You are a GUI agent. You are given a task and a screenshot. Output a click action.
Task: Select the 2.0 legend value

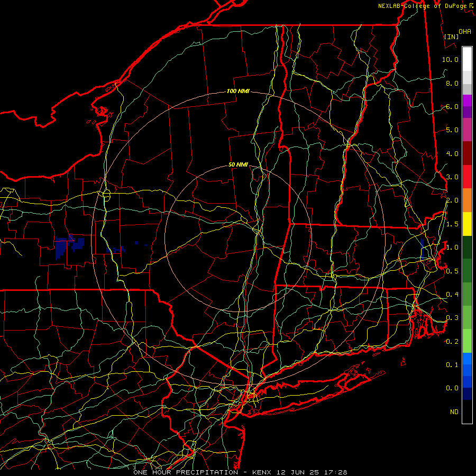452,200
